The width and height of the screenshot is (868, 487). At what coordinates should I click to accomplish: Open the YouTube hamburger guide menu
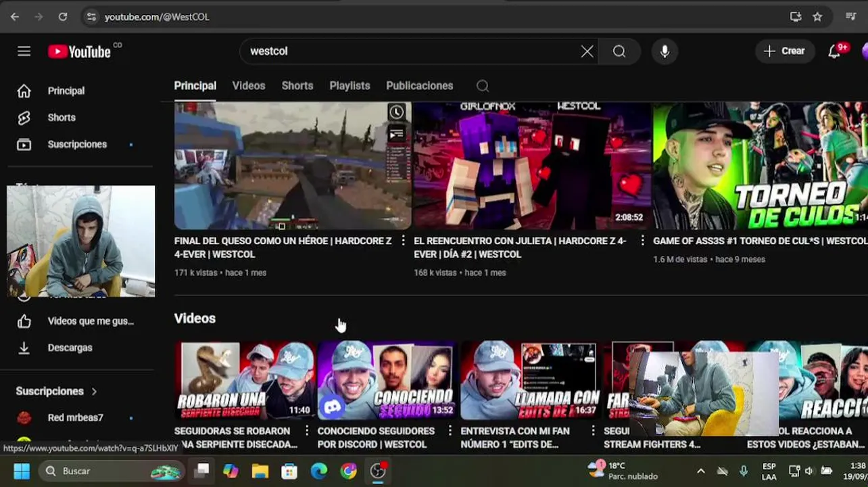pos(24,51)
